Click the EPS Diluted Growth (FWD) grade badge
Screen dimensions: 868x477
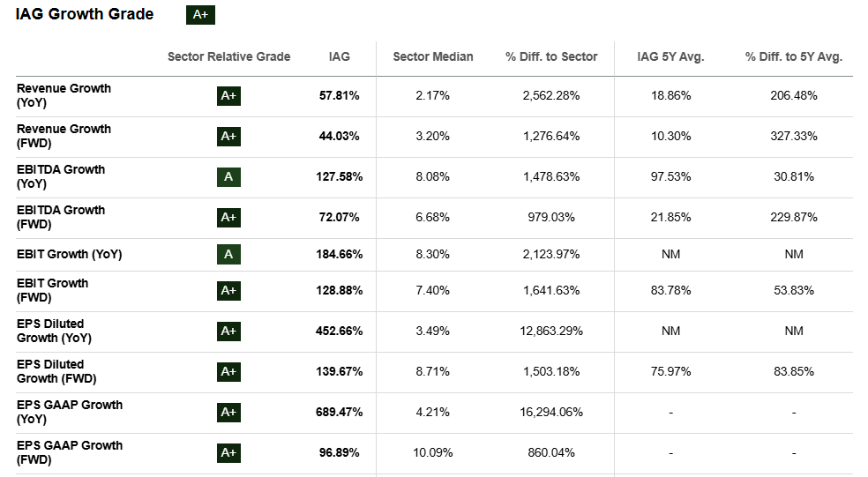(228, 371)
